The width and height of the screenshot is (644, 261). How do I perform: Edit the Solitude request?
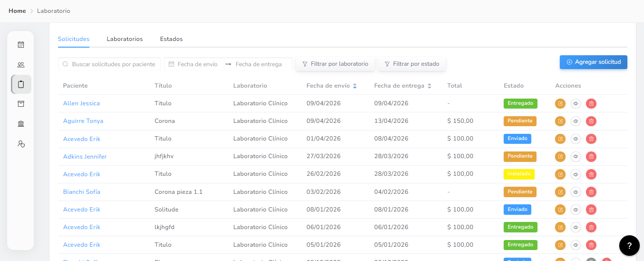[x=560, y=210]
